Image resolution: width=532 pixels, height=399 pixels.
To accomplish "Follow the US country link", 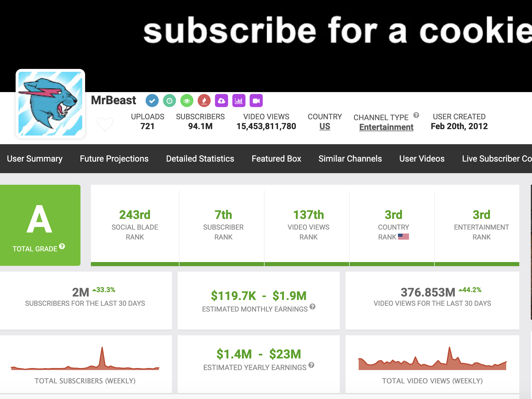I will click(x=325, y=127).
